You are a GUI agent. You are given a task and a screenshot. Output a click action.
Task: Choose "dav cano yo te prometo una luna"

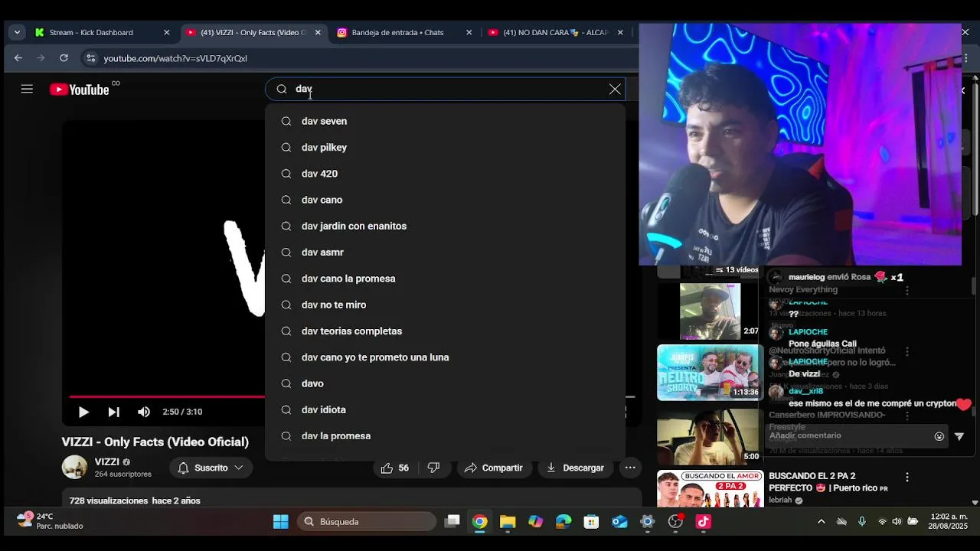click(445, 357)
